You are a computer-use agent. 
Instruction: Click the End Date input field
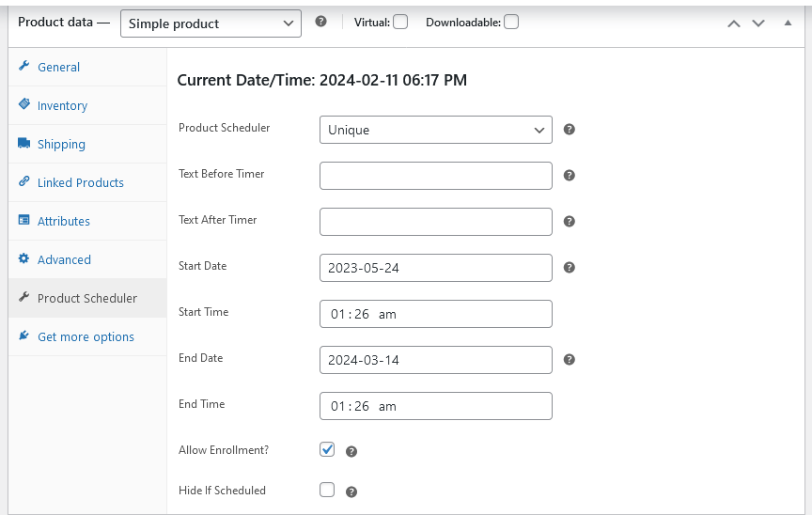436,360
